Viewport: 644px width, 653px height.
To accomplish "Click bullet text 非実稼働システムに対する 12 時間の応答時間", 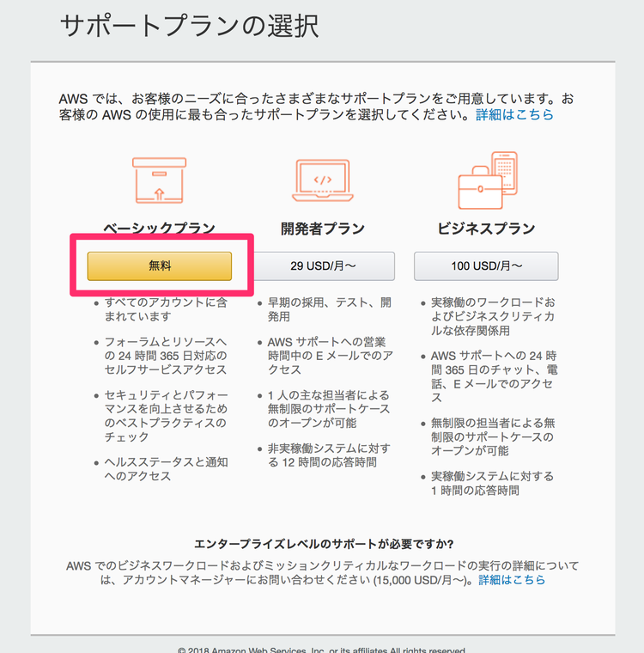I will pyautogui.click(x=329, y=455).
